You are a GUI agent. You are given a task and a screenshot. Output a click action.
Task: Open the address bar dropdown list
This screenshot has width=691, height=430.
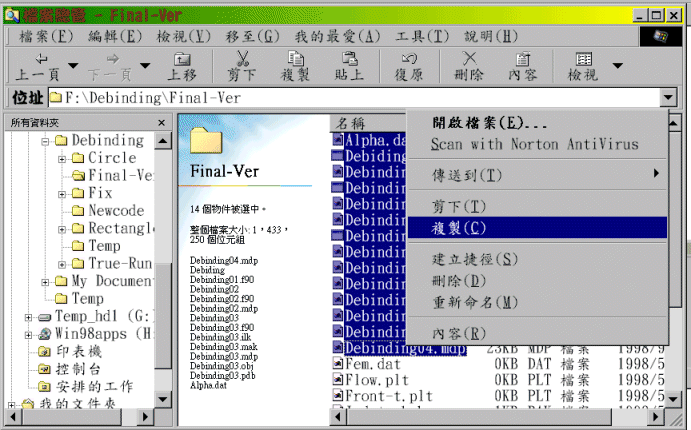point(669,97)
